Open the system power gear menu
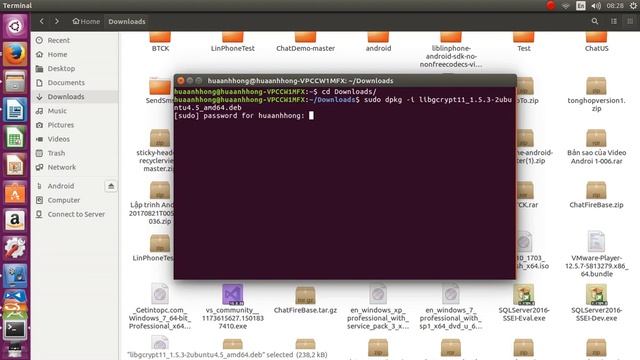640x360 pixels. click(633, 5)
